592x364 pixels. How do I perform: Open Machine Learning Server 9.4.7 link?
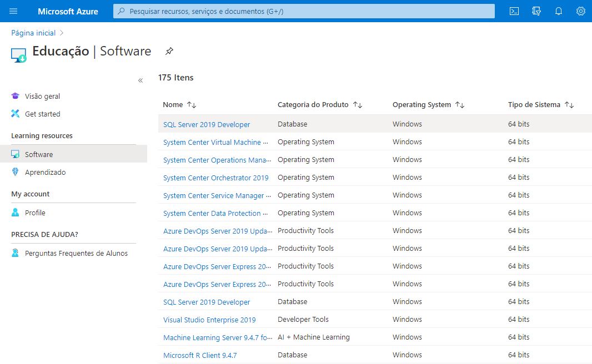[x=218, y=337]
